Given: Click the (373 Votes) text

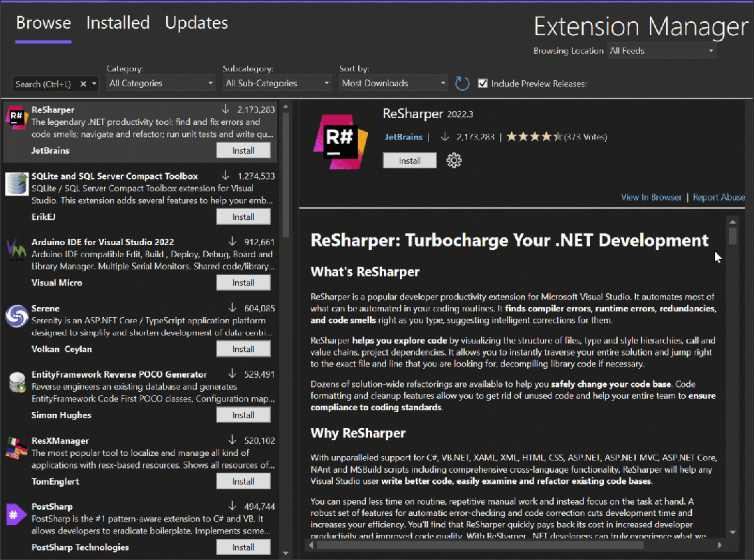Looking at the screenshot, I should point(585,137).
